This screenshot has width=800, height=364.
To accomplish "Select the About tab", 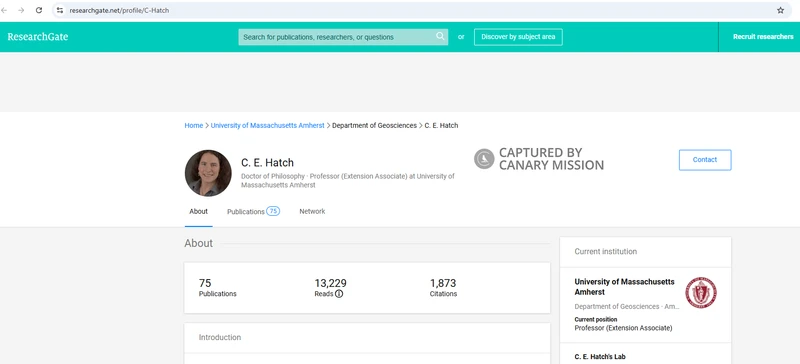I will [198, 211].
